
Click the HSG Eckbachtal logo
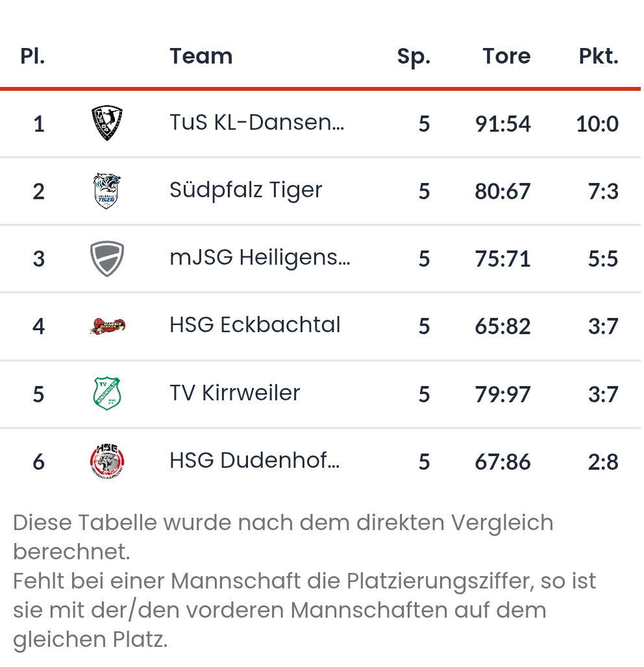click(107, 326)
